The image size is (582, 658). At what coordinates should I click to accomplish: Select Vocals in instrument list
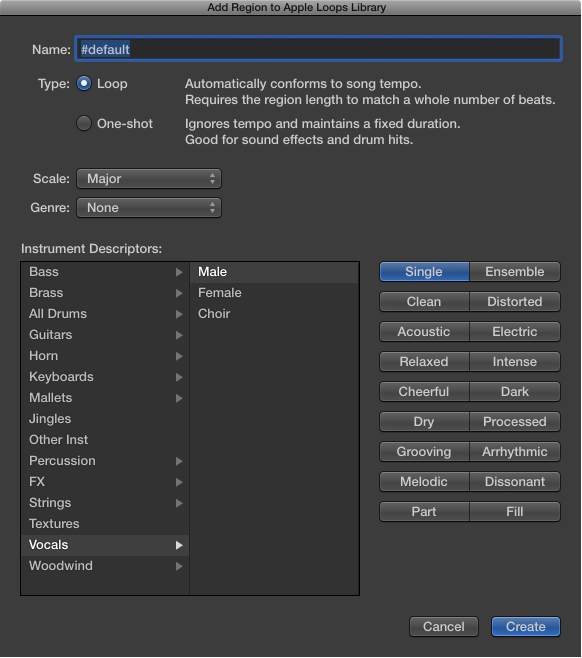(x=105, y=545)
